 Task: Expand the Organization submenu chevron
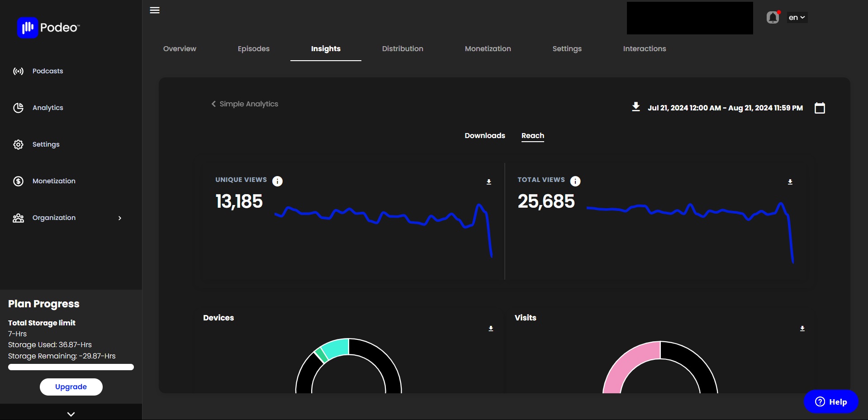pyautogui.click(x=120, y=218)
